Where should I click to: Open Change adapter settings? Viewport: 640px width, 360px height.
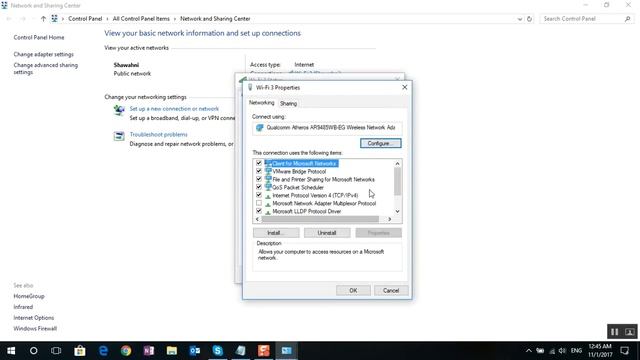43,54
